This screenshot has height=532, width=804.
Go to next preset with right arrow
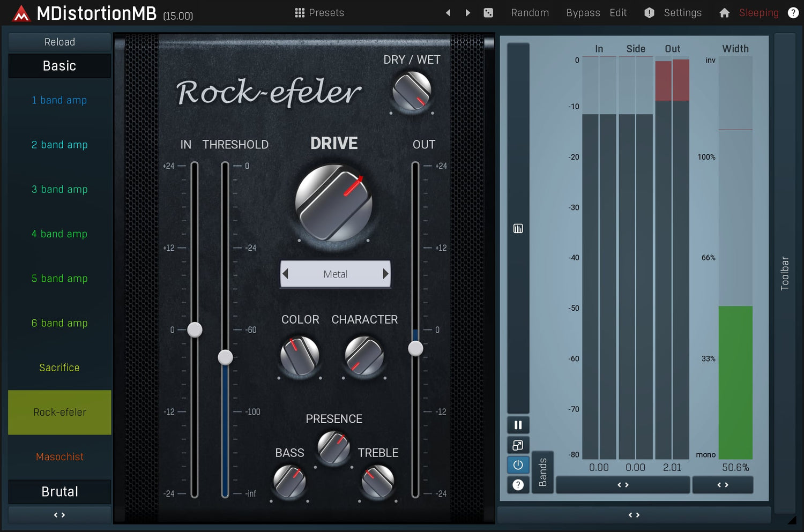(x=468, y=13)
